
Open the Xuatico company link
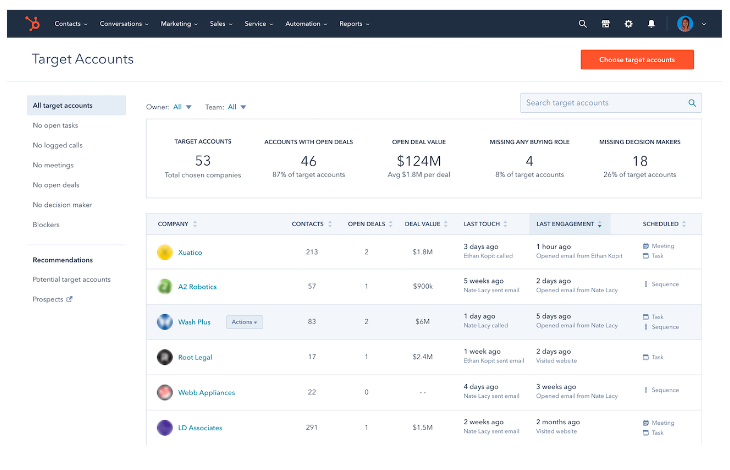click(x=190, y=252)
